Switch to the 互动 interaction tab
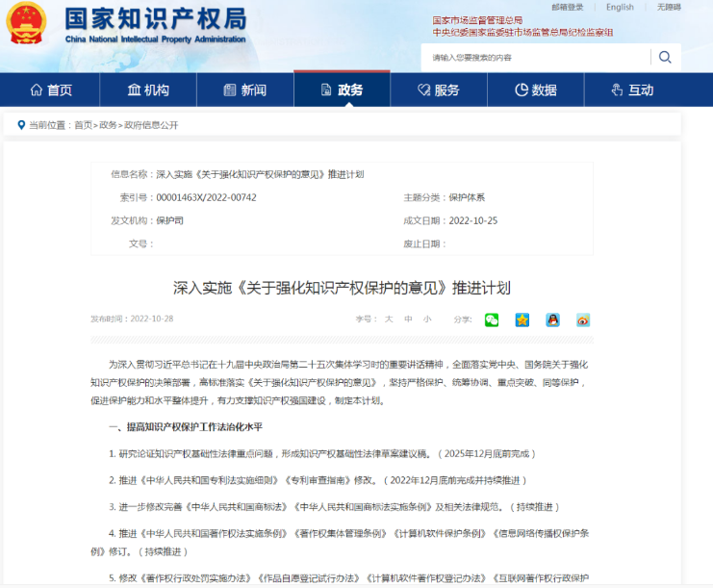The width and height of the screenshot is (713, 588). point(632,90)
